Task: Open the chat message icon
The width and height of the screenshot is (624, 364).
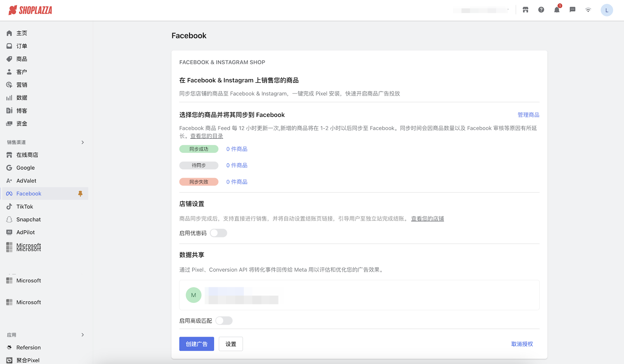Action: click(x=572, y=10)
